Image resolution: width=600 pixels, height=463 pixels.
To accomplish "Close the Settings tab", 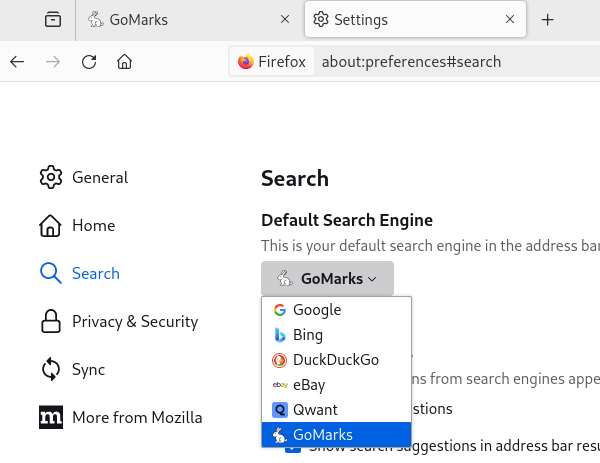I will point(510,20).
